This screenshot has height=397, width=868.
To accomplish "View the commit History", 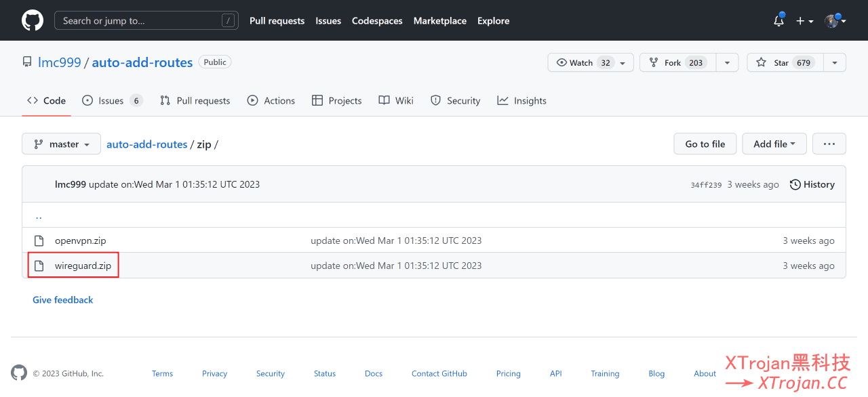I will (x=812, y=184).
